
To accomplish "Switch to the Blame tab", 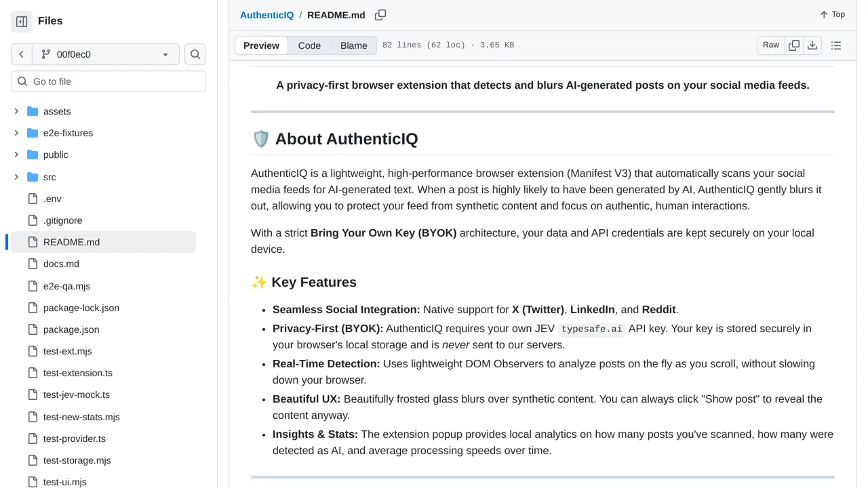I will pyautogui.click(x=354, y=45).
